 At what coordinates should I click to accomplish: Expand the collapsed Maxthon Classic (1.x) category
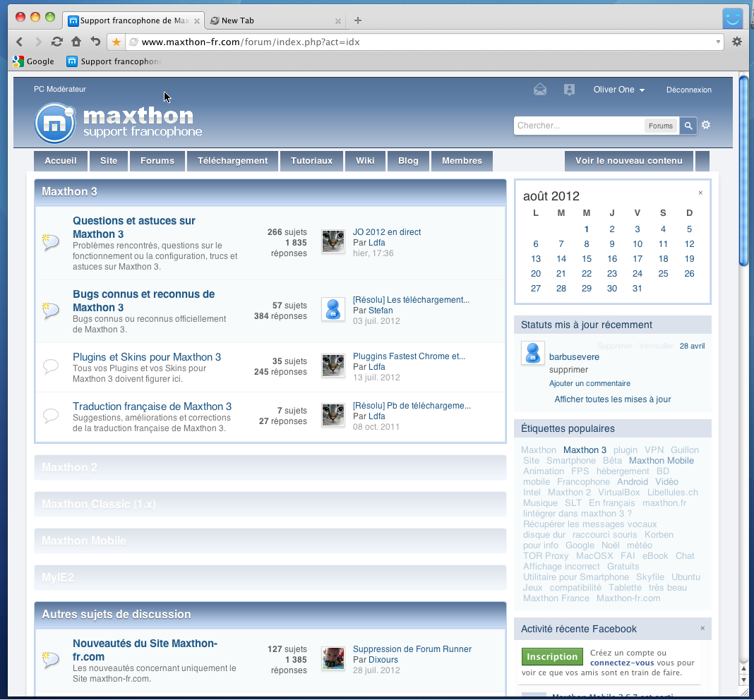[x=270, y=504]
